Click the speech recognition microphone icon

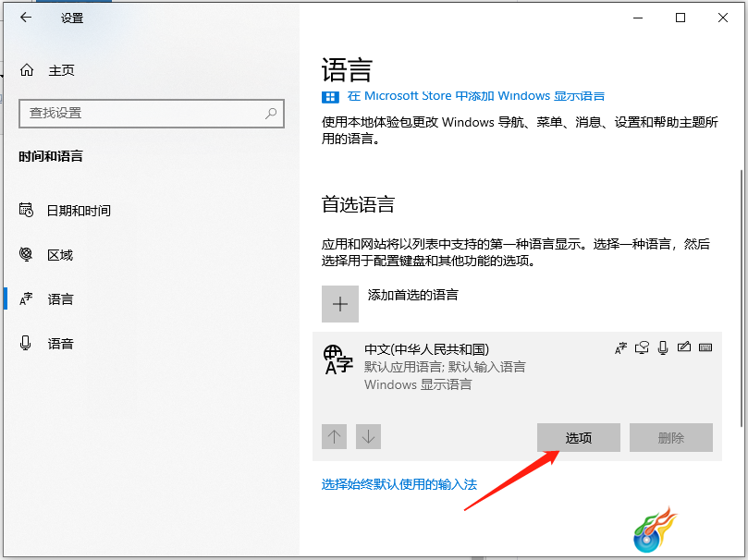pos(663,347)
